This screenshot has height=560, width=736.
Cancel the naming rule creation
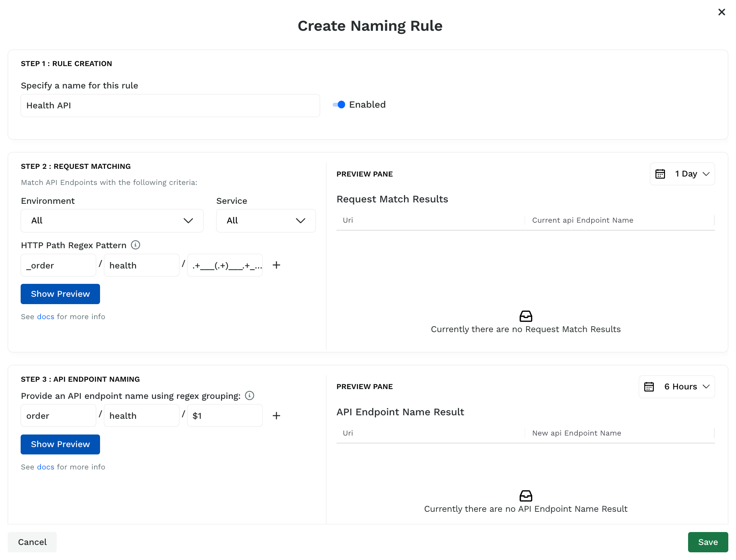(32, 542)
